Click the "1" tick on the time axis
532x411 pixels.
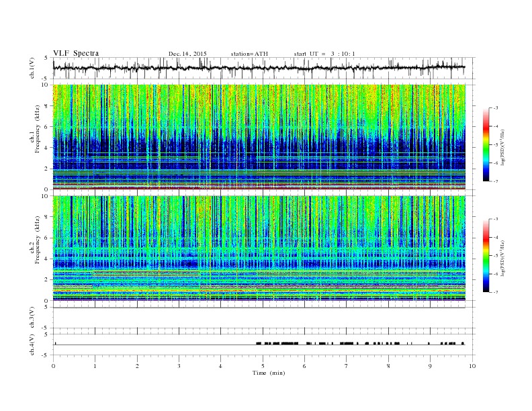tap(95, 366)
